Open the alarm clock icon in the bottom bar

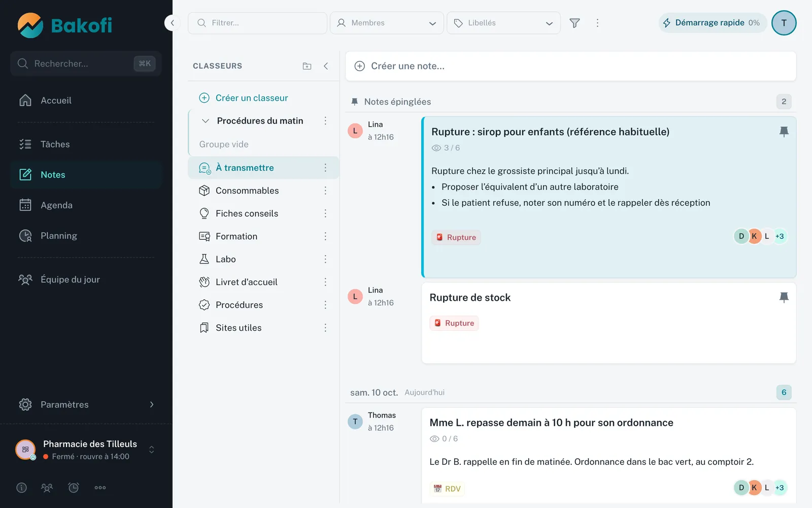(74, 488)
